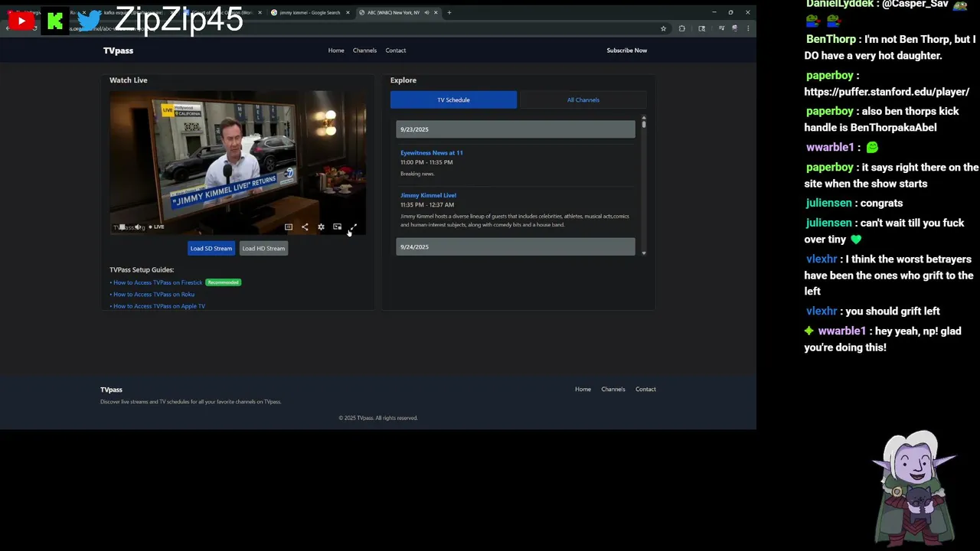This screenshot has height=551, width=980.
Task: Open a new browser tab
Action: pos(449,12)
